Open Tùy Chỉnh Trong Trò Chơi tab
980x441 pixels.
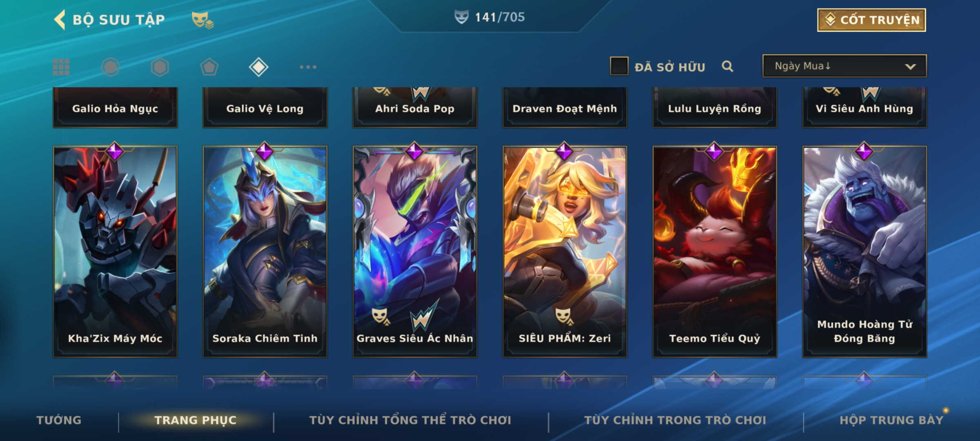[x=675, y=420]
